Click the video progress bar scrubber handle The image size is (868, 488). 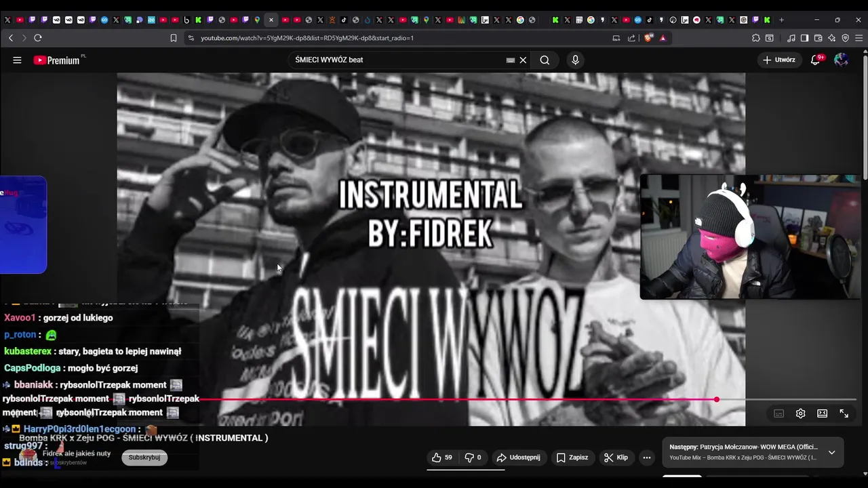point(717,399)
